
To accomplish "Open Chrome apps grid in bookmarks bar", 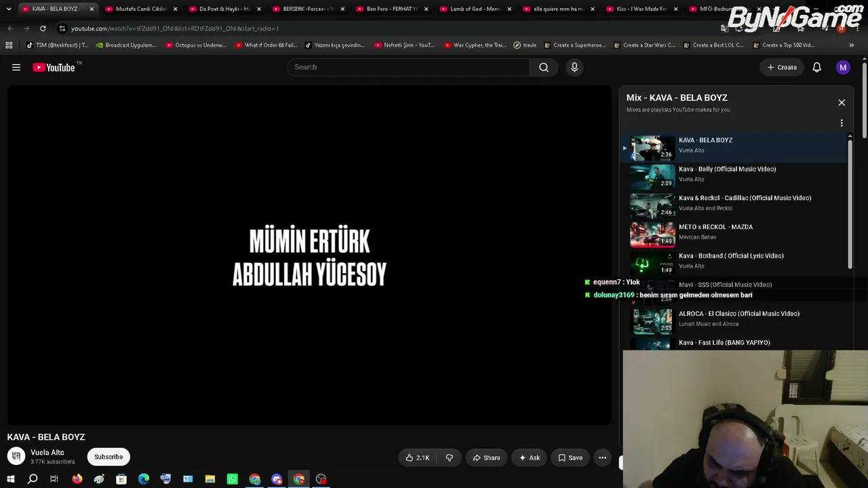I will 9,45.
